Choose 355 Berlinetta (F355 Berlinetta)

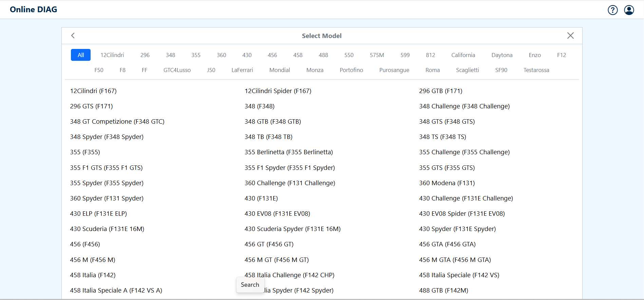288,152
